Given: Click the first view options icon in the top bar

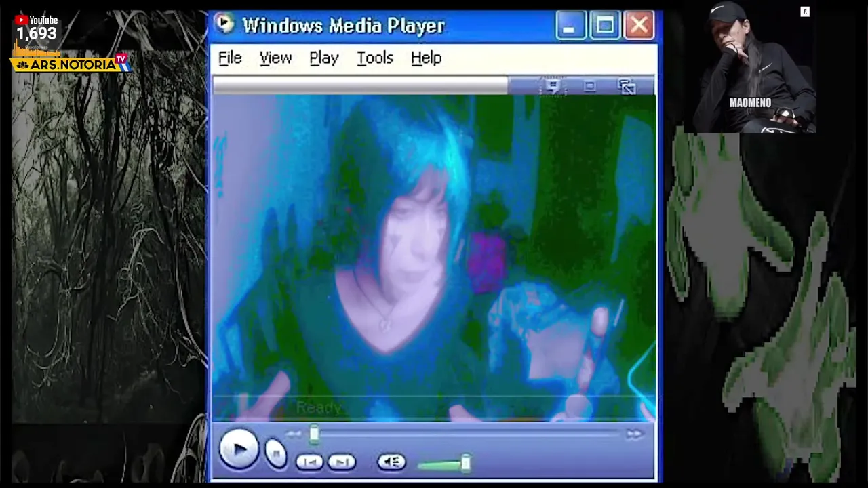Looking at the screenshot, I should [x=553, y=86].
